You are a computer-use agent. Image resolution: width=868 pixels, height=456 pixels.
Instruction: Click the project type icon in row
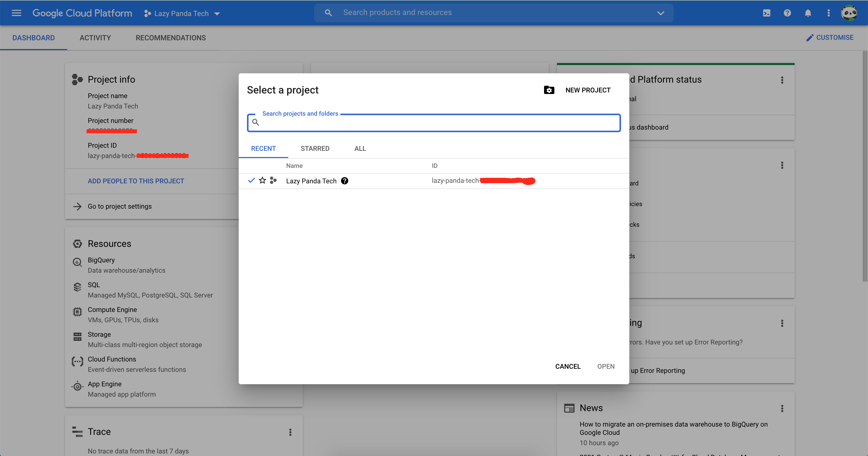point(273,180)
